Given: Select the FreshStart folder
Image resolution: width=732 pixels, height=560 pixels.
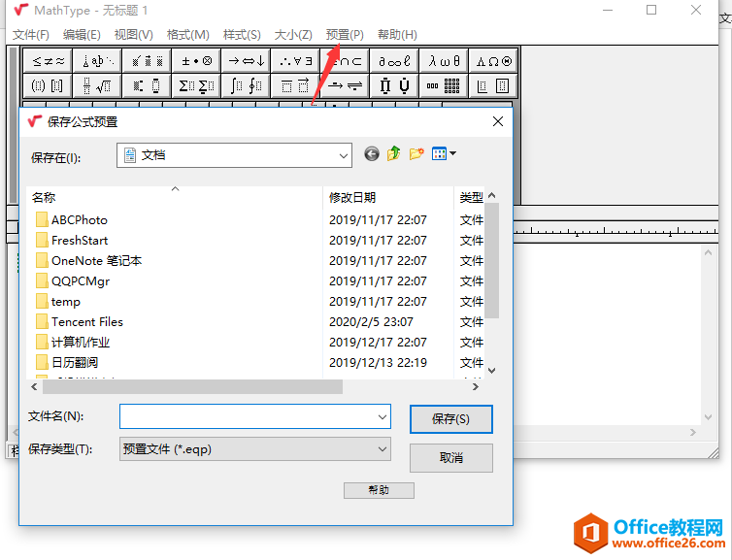Looking at the screenshot, I should click(72, 241).
